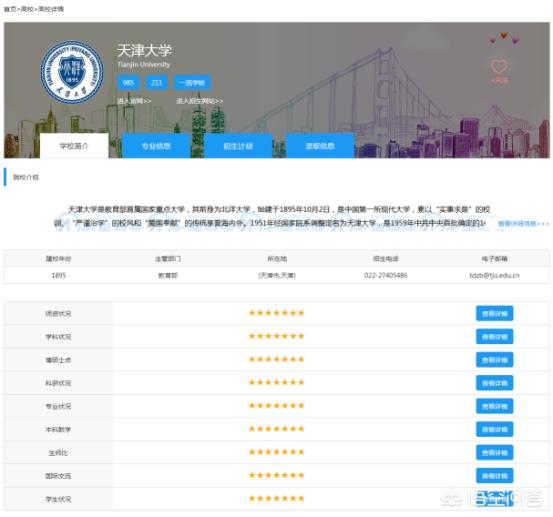553x517 pixels.
Task: Click the 一流学校 tag
Action: pyautogui.click(x=192, y=83)
